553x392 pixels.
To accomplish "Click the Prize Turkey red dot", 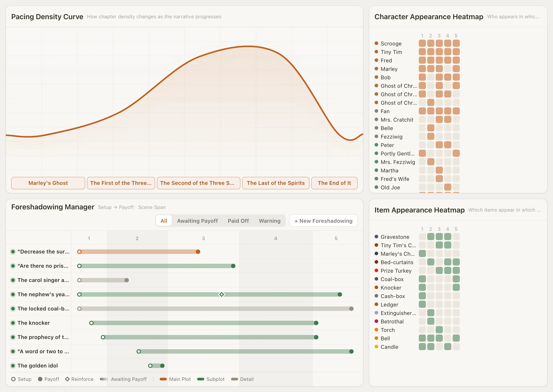I will coord(376,271).
